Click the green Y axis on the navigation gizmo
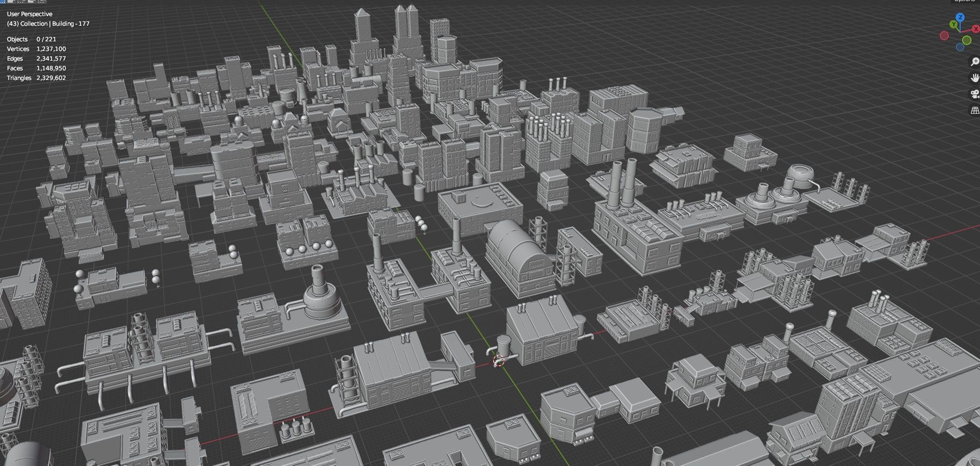Screen dimensions: 980x466 pyautogui.click(x=953, y=24)
